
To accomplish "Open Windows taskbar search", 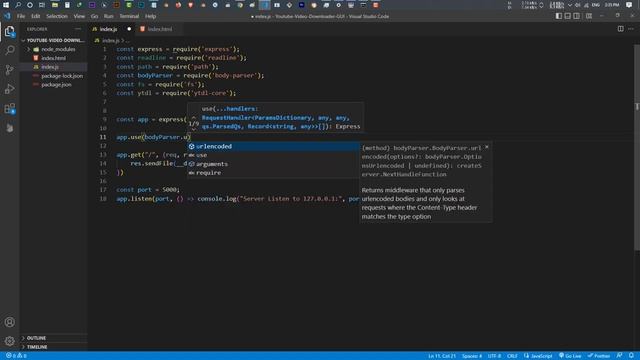I will coord(18,5).
